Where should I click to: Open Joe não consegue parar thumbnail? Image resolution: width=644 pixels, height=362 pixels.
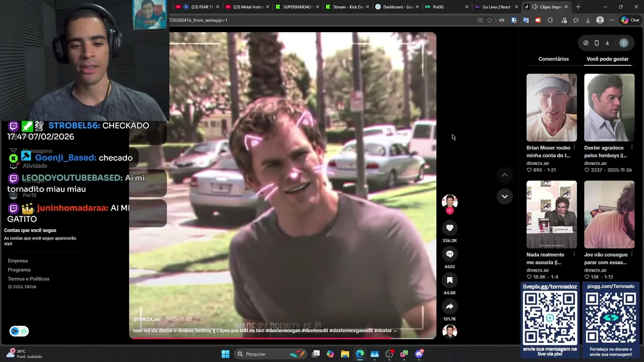pyautogui.click(x=609, y=215)
